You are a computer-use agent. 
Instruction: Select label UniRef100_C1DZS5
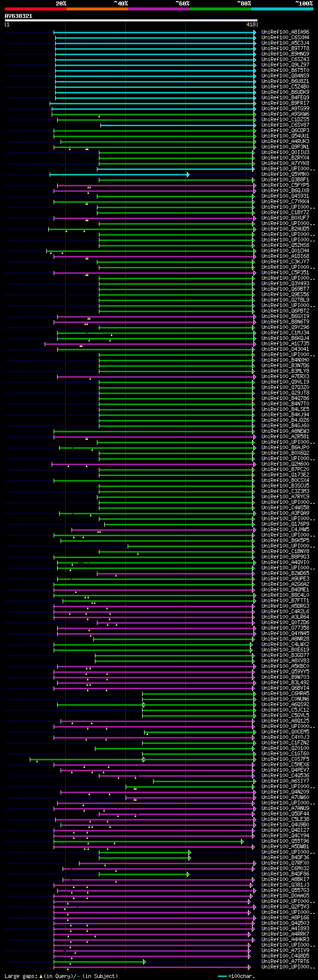(x=285, y=119)
